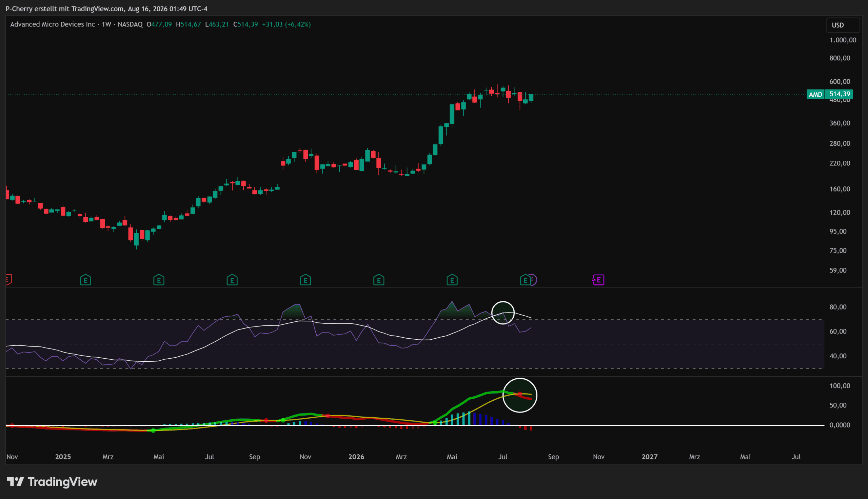Click the 360,00 price axis label

(x=840, y=123)
